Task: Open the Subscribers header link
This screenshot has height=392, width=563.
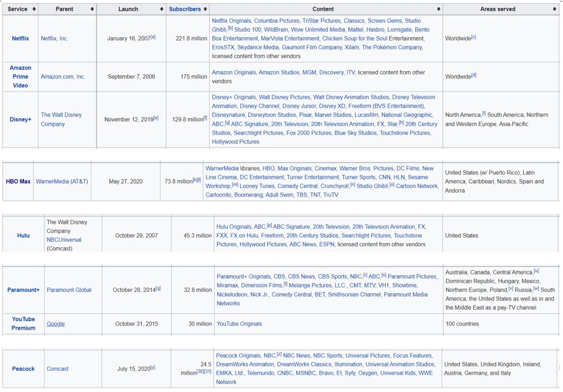Action: (x=185, y=9)
